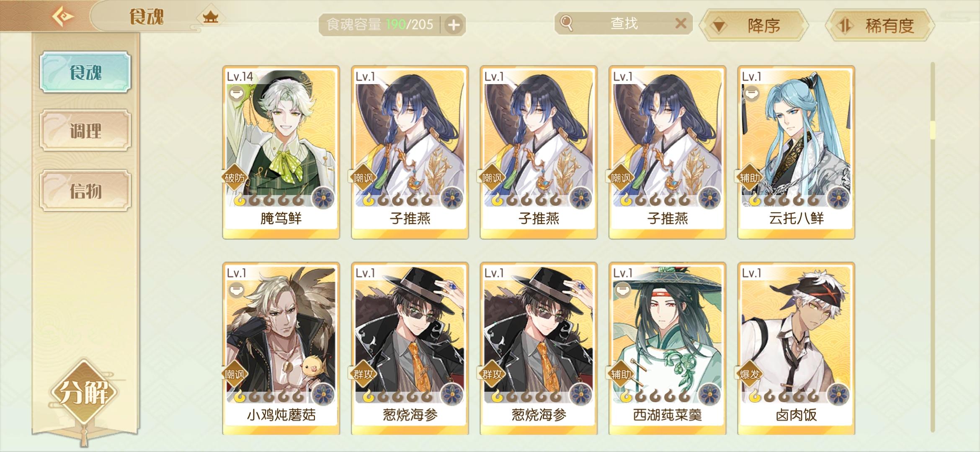The image size is (980, 452).
Task: Click the 分解 button
Action: point(84,393)
